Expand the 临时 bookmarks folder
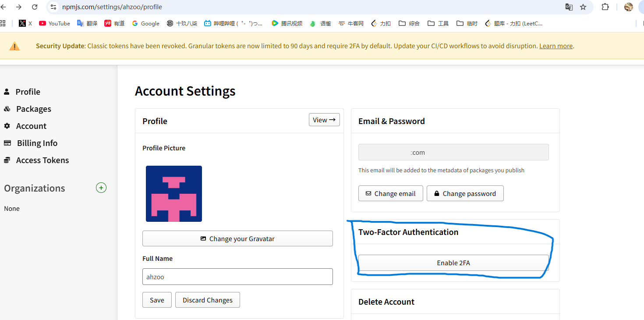Image resolution: width=644 pixels, height=320 pixels. coord(467,23)
